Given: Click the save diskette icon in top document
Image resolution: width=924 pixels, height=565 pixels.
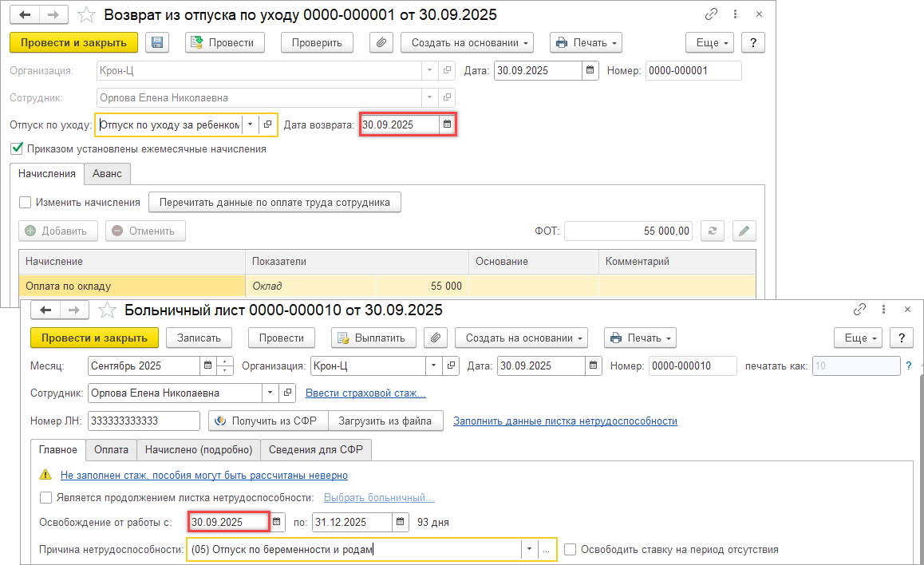Looking at the screenshot, I should (x=157, y=43).
